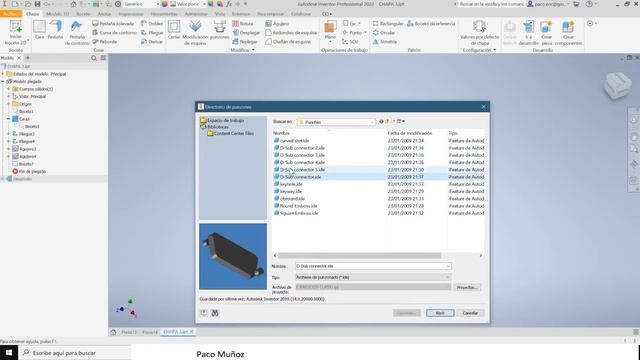The width and height of the screenshot is (640, 360).
Task: Select the obround.ide file
Action: (289, 199)
